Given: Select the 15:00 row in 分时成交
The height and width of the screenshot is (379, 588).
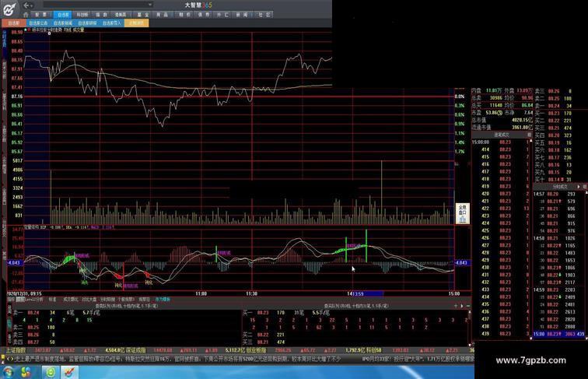Looking at the screenshot, I should 558,334.
